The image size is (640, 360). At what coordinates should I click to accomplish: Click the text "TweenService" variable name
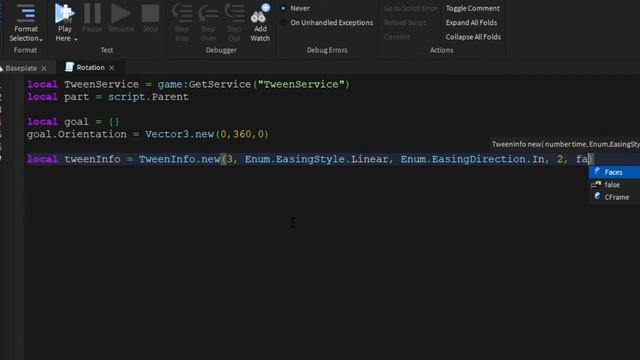[x=101, y=84]
